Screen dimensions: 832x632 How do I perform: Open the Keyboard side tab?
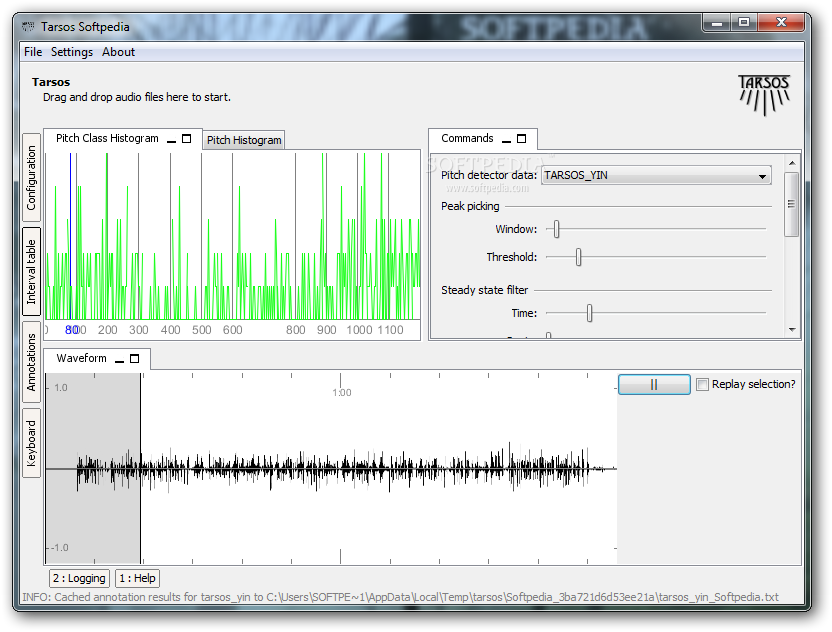click(31, 443)
